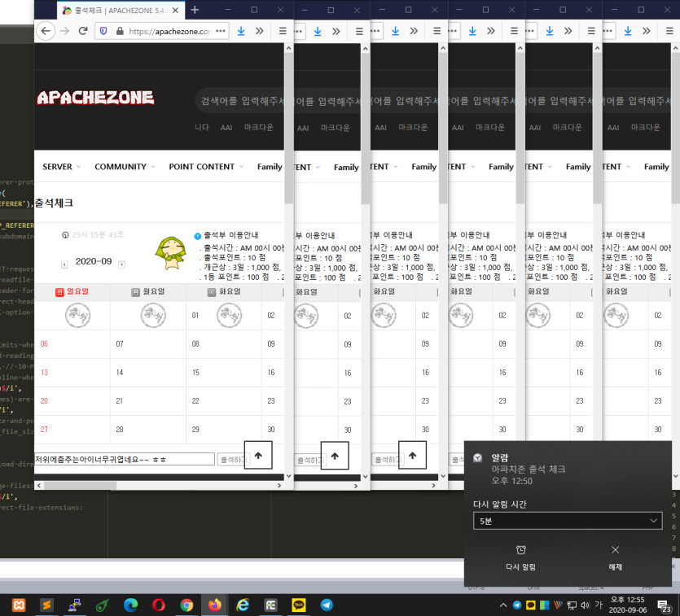Open the tracking protection shield in address bar
This screenshot has height=616, width=680.
click(x=103, y=31)
